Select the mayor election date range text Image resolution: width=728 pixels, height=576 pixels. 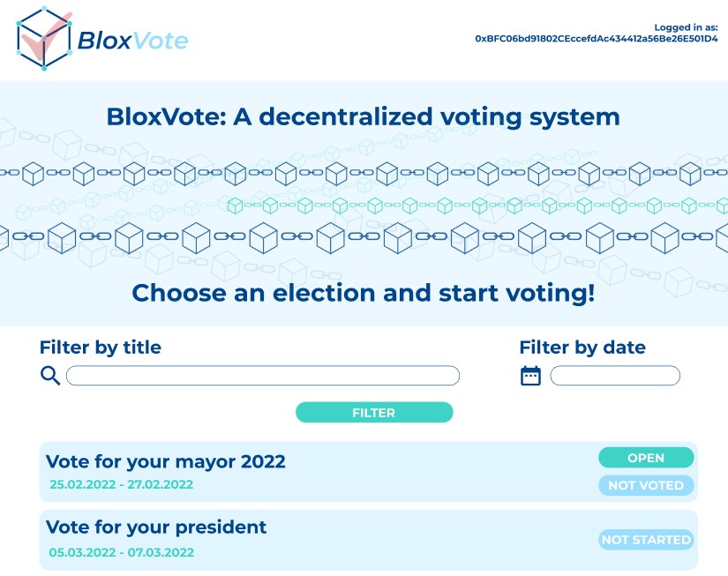click(x=122, y=484)
